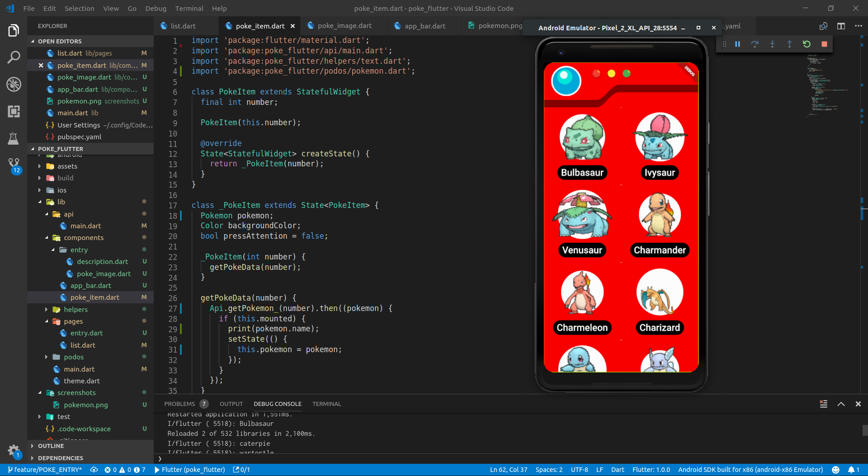Open the Debug view (crossed bug icon)
The width and height of the screenshot is (868, 476).
click(14, 85)
